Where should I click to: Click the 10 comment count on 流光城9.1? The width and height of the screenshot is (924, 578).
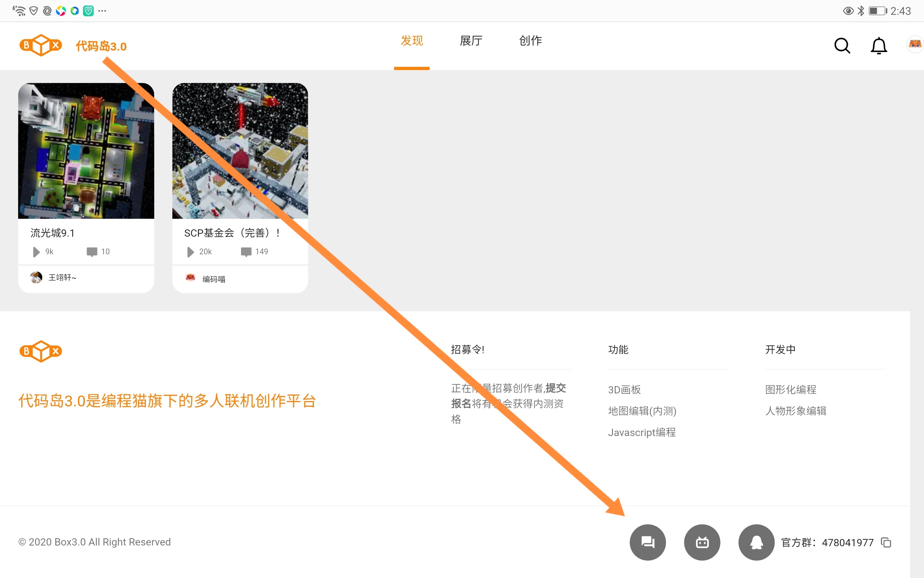(x=105, y=251)
